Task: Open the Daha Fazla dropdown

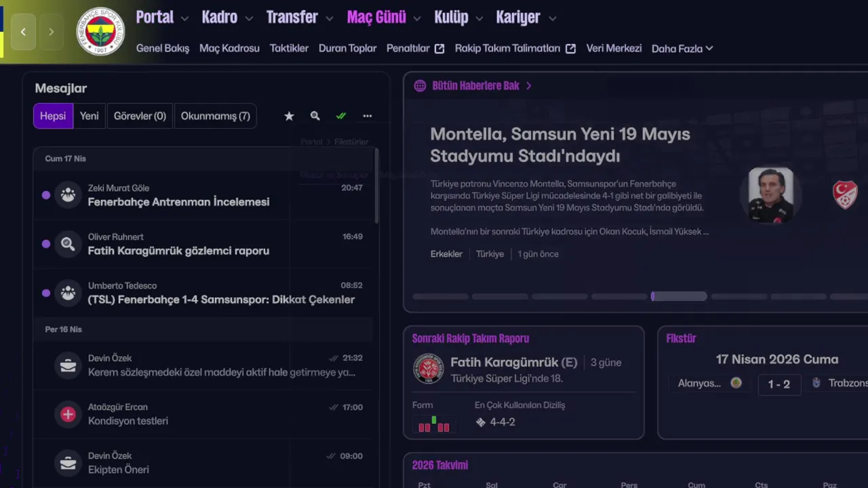Action: (682, 49)
